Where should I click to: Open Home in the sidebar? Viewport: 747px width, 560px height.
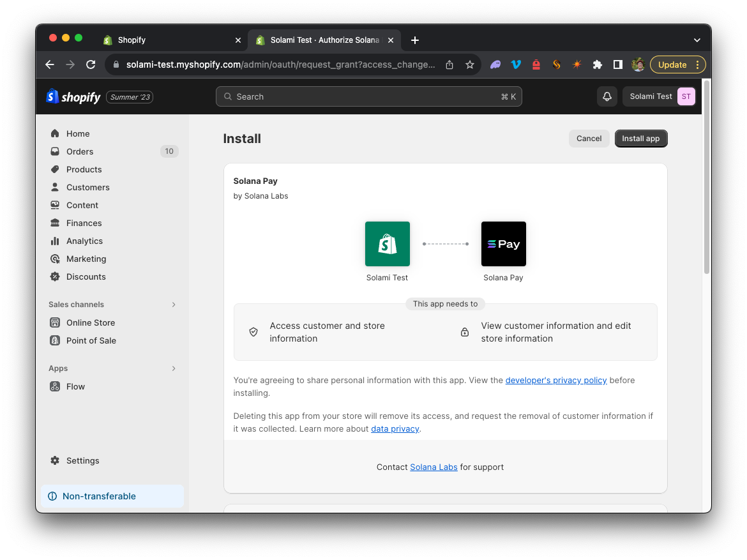click(x=78, y=133)
